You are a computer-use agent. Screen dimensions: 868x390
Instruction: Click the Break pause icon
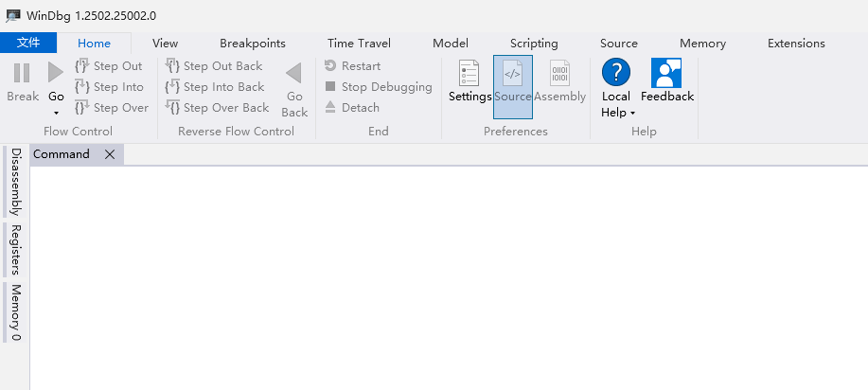(x=22, y=72)
